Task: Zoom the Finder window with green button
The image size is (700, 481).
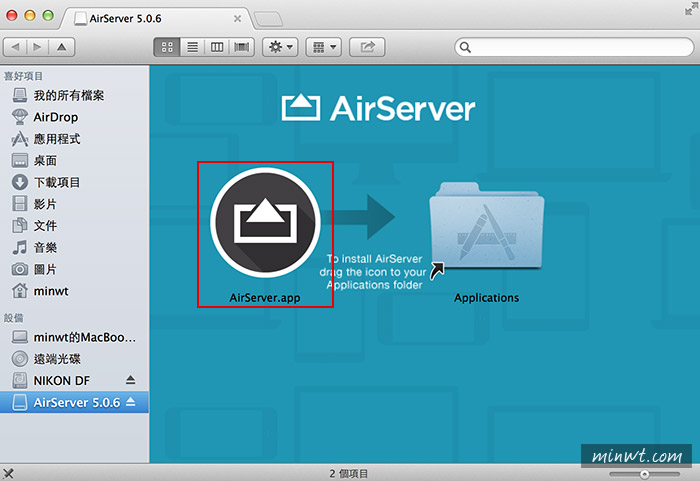Action: 48,16
